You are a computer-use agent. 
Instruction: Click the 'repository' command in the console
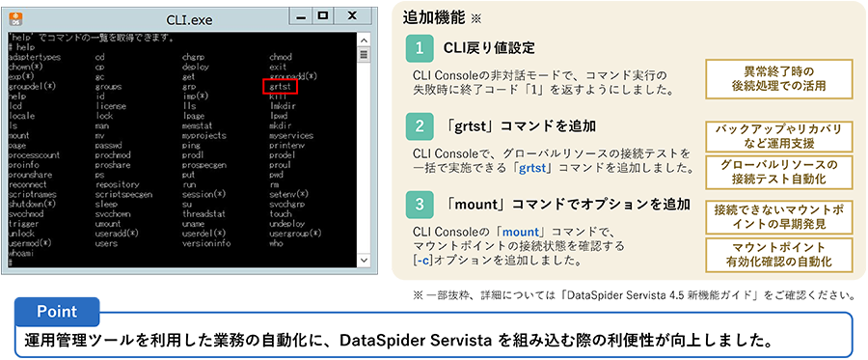118,184
